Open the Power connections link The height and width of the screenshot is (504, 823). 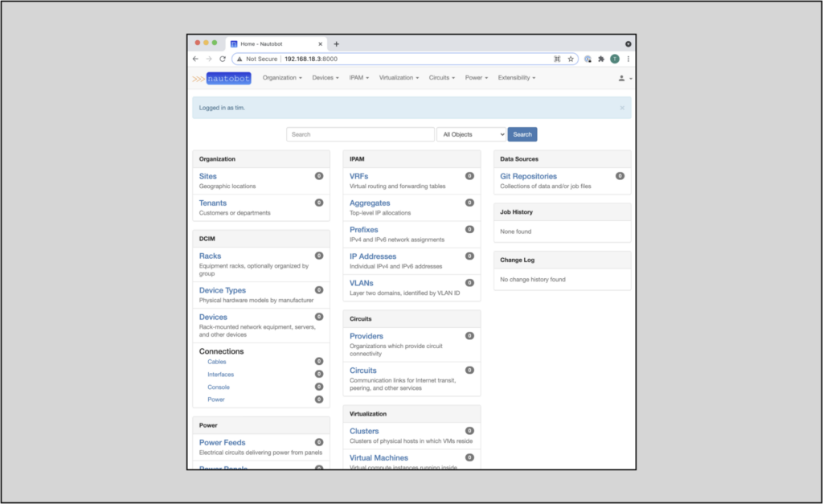pyautogui.click(x=215, y=400)
